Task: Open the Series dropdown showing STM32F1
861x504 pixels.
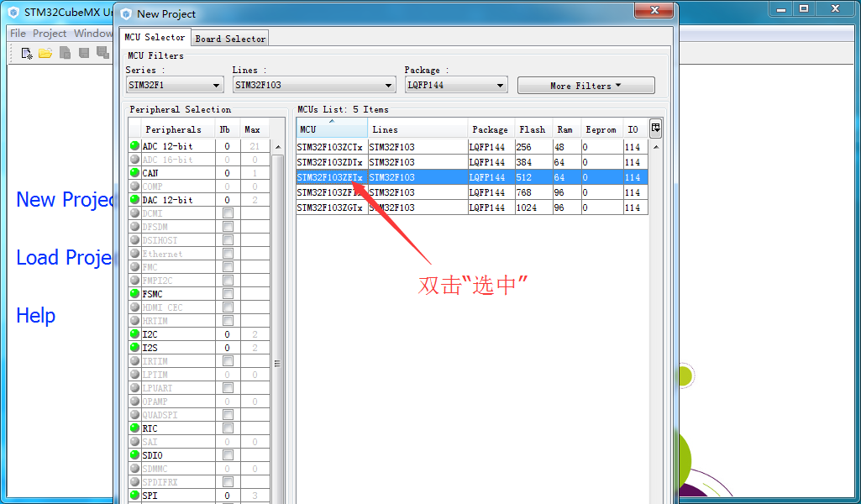Action: pyautogui.click(x=175, y=85)
